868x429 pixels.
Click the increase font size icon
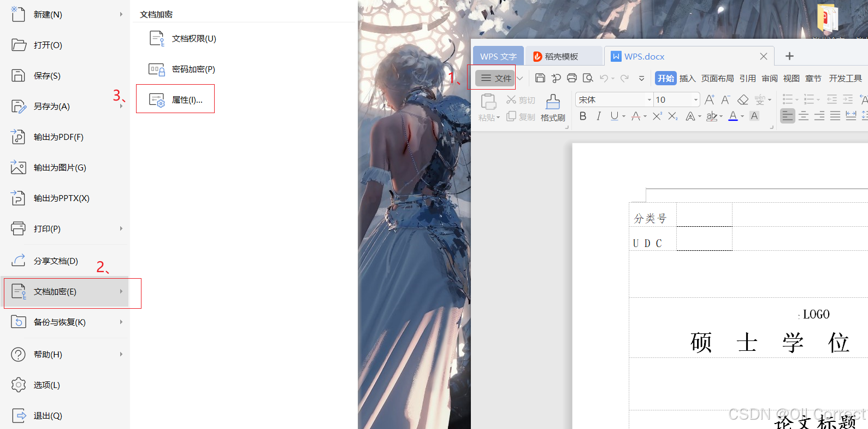[710, 99]
